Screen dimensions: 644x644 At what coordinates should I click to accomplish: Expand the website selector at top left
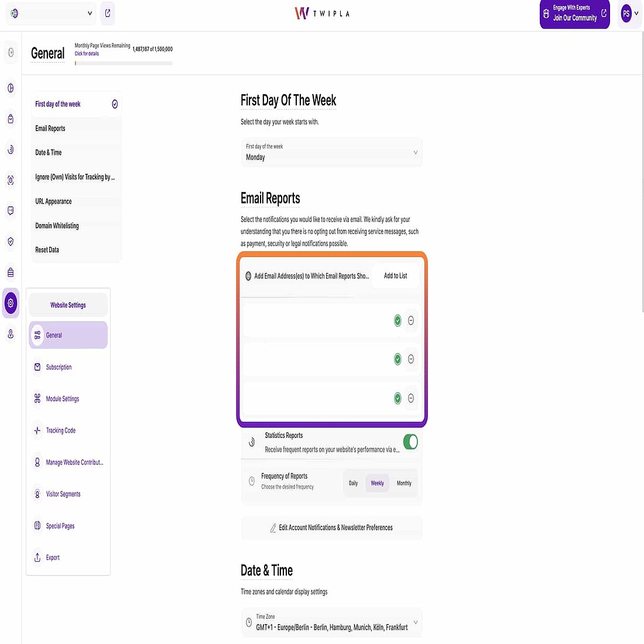50,13
